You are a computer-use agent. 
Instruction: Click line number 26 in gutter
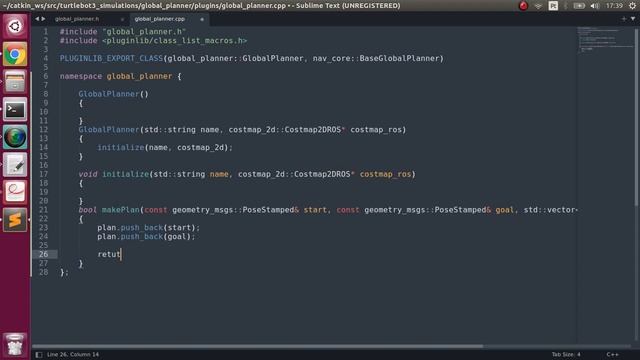tap(43, 254)
